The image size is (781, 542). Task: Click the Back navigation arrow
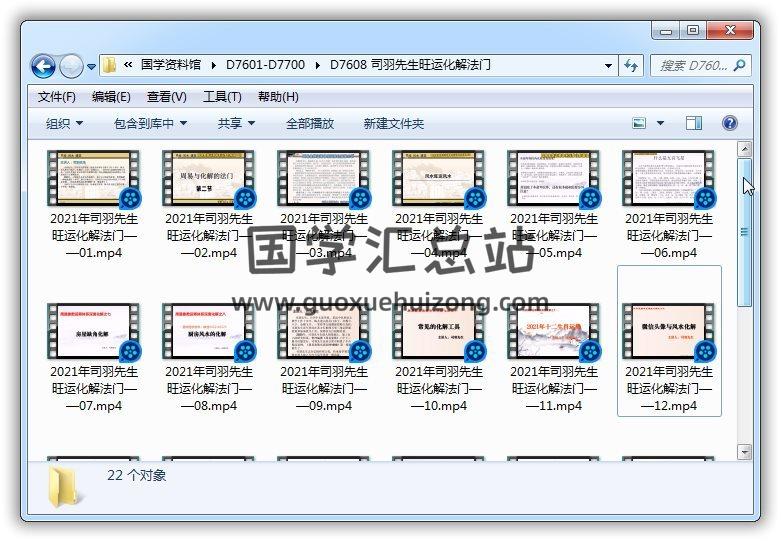(43, 67)
